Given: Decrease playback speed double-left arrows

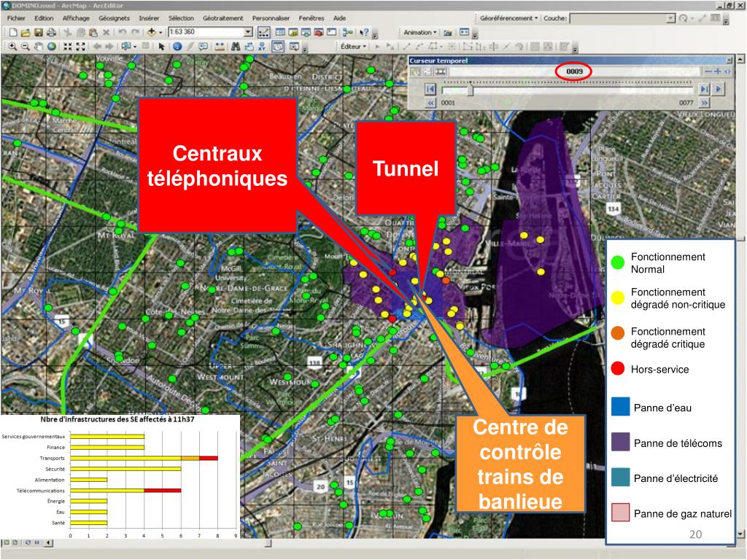Looking at the screenshot, I should (x=430, y=102).
